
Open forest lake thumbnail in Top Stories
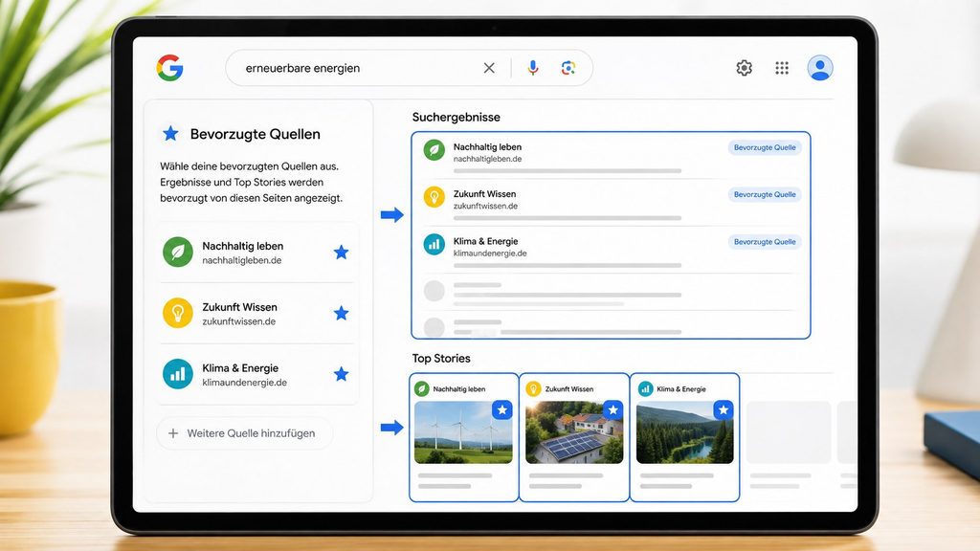click(x=684, y=432)
